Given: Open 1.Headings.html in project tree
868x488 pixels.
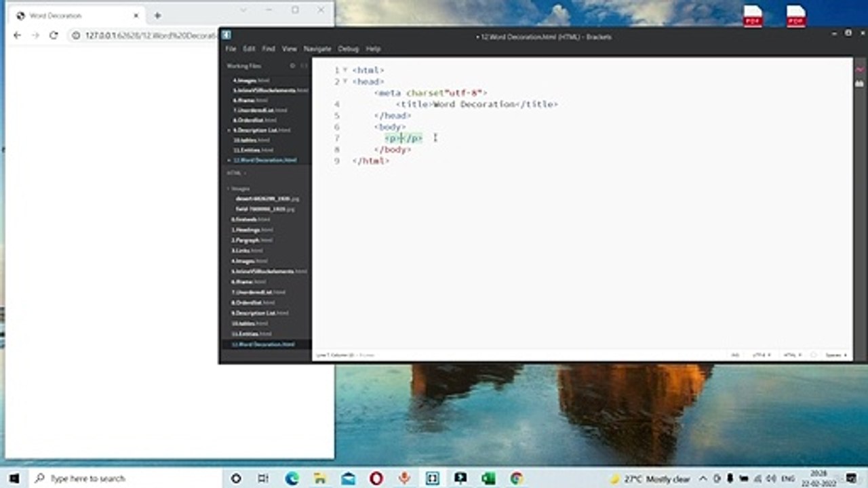Looking at the screenshot, I should [x=252, y=230].
